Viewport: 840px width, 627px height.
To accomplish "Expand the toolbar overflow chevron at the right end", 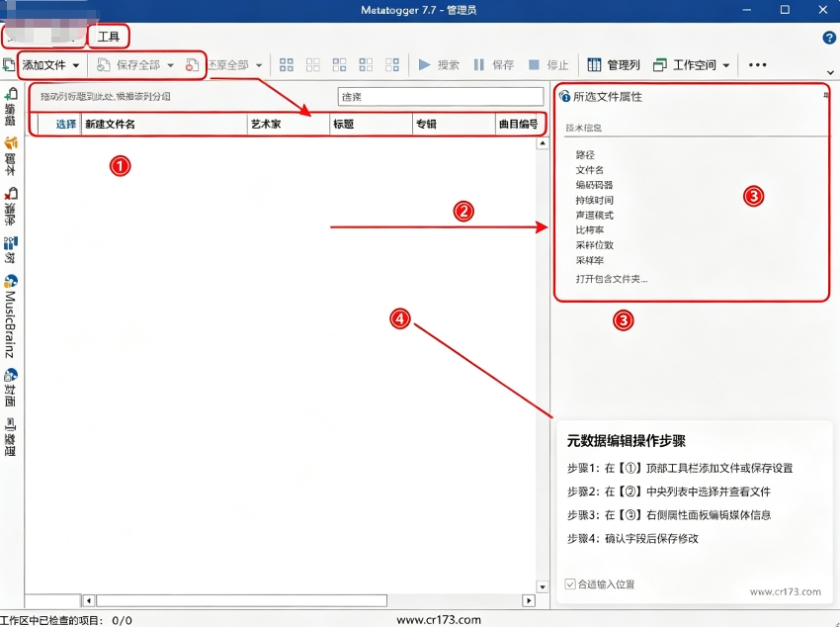I will click(830, 72).
